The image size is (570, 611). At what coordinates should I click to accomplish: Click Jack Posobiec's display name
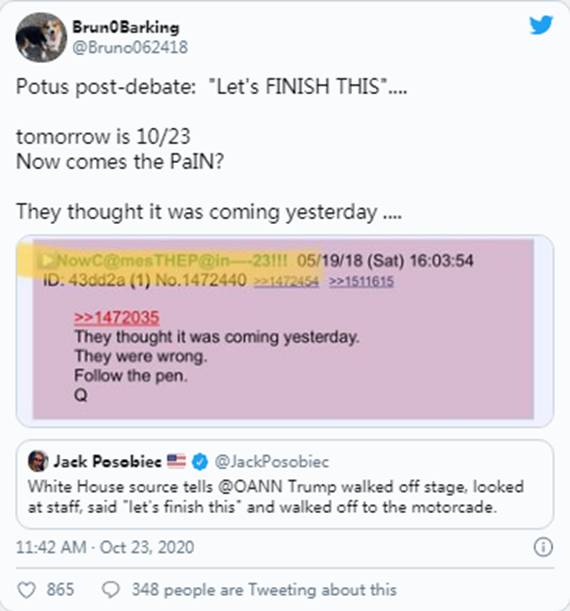(108, 461)
